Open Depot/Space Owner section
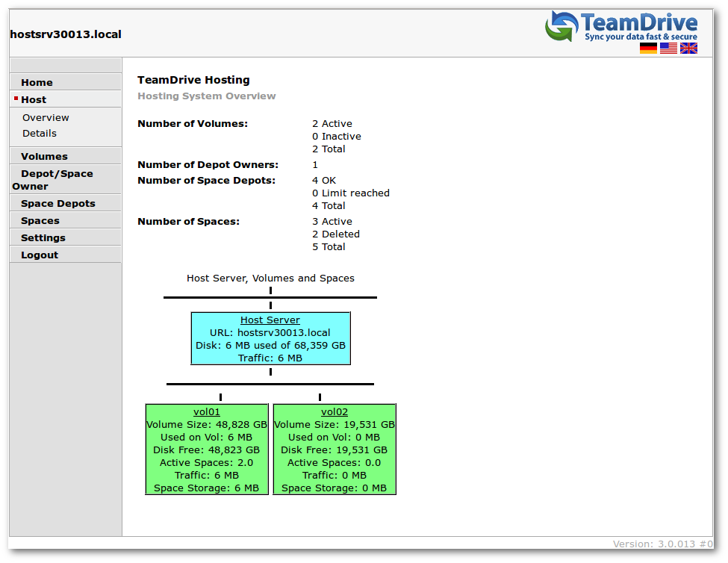The width and height of the screenshot is (728, 563). click(52, 180)
